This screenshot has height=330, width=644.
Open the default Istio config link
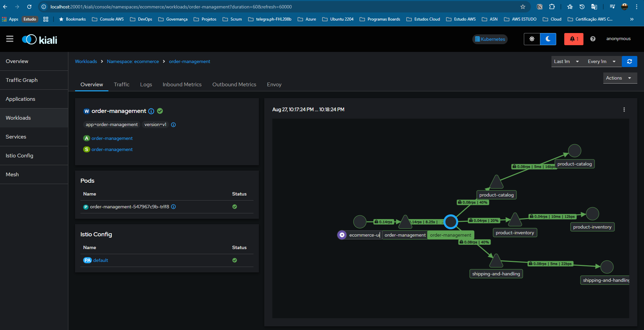pos(100,260)
